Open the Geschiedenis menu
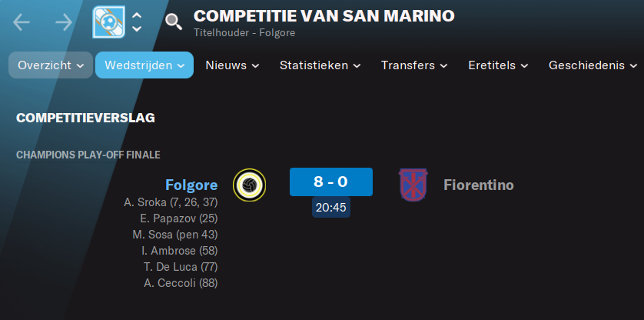The height and width of the screenshot is (320, 644). pyautogui.click(x=593, y=65)
